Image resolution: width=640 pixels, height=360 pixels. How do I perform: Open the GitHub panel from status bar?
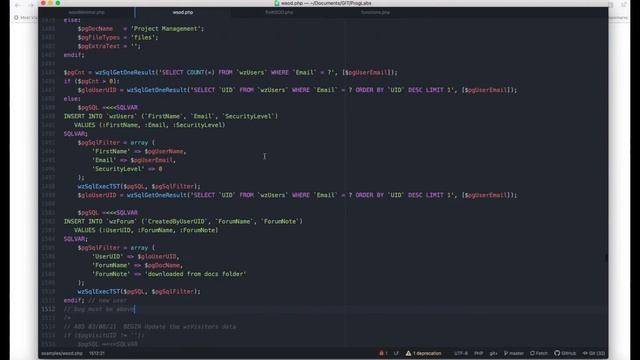click(x=565, y=353)
